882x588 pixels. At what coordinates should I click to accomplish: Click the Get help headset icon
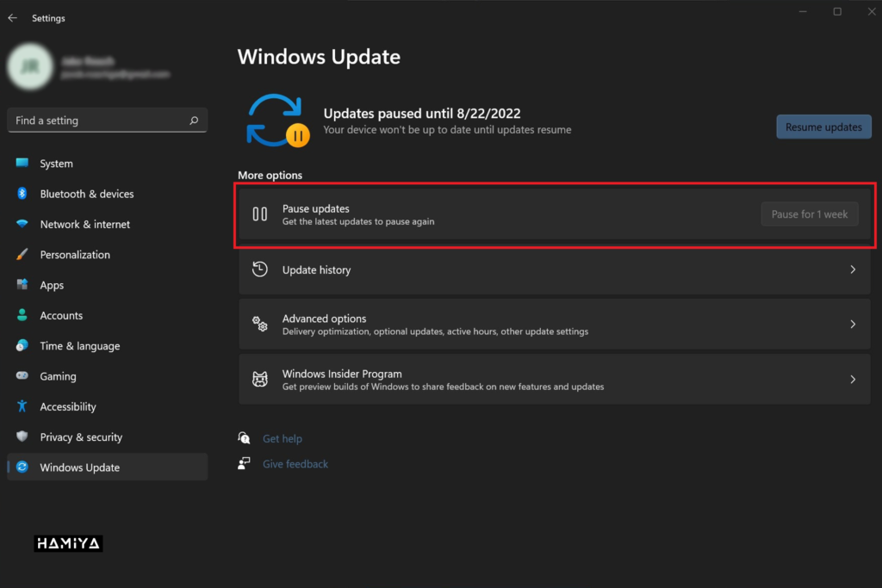244,438
